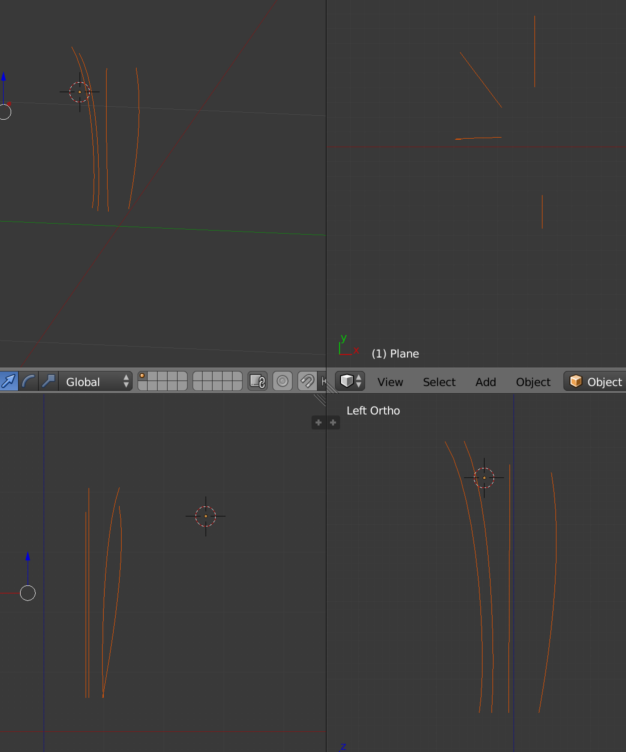Toggle proportional editing circle icon
The height and width of the screenshot is (752, 626).
pos(283,381)
